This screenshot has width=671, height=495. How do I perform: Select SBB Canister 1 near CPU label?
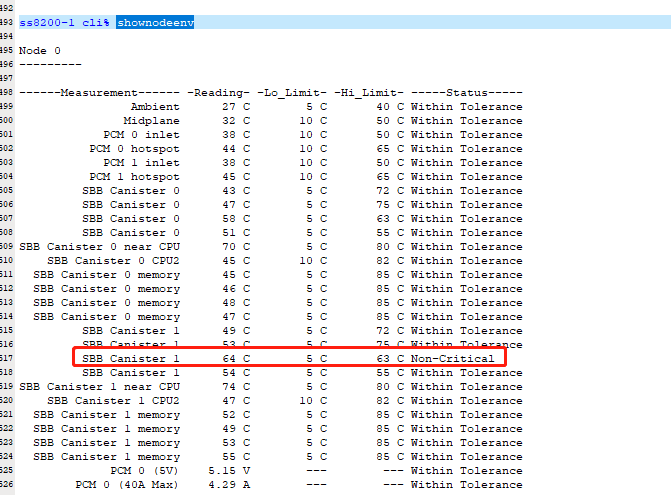tap(99, 387)
